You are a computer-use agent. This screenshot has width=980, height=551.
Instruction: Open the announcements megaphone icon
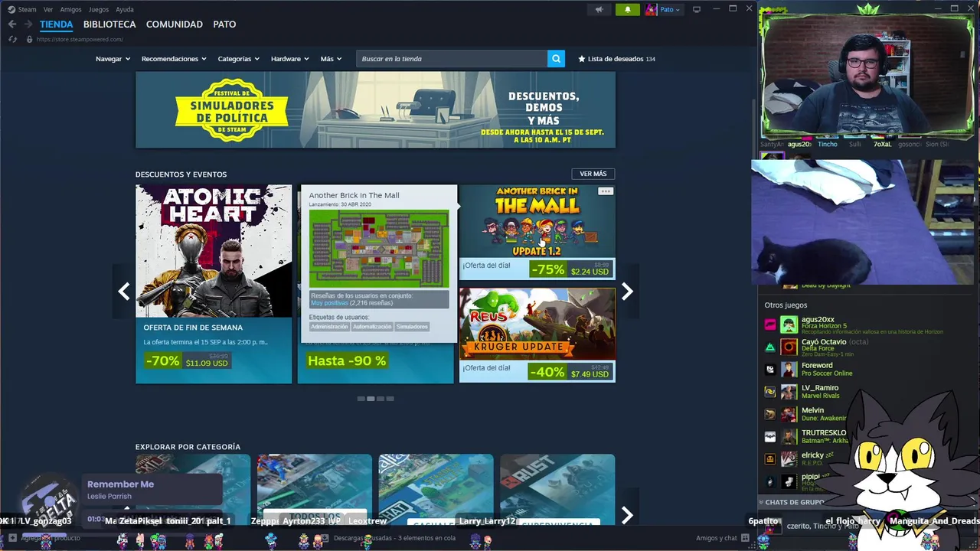(599, 9)
